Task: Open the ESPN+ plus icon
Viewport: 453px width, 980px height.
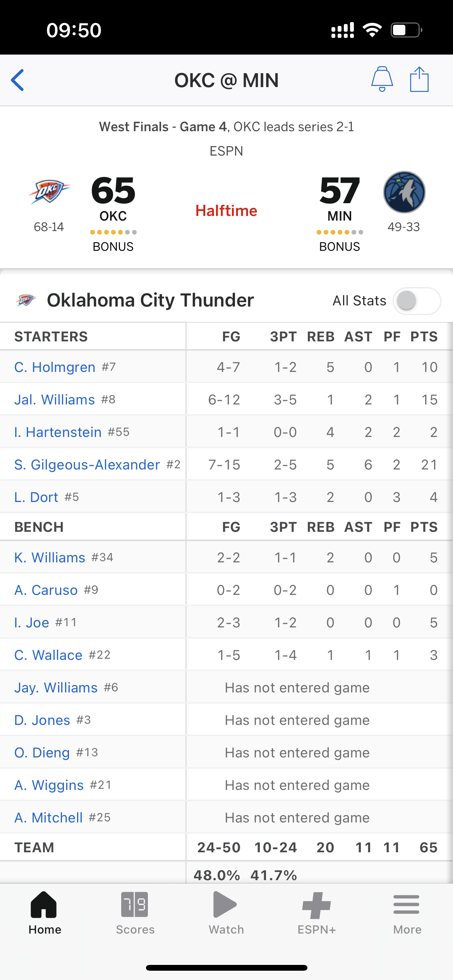Action: 317,905
